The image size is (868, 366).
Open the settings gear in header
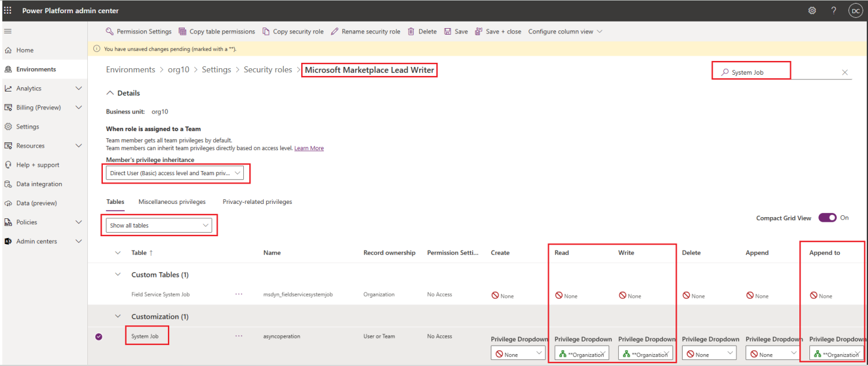click(812, 11)
